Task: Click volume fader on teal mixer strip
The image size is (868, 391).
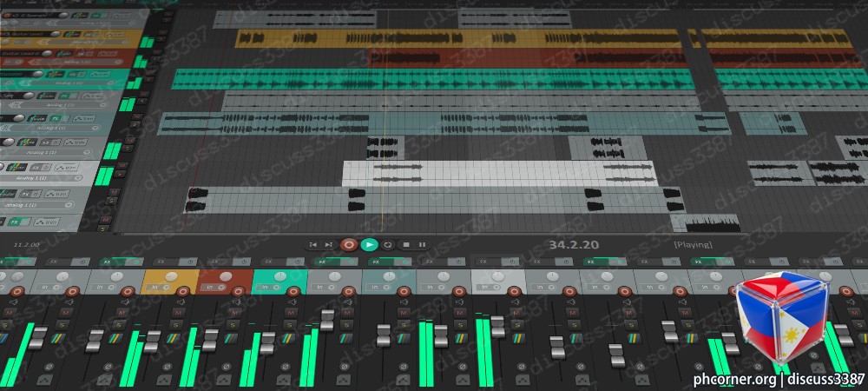Action: click(267, 343)
